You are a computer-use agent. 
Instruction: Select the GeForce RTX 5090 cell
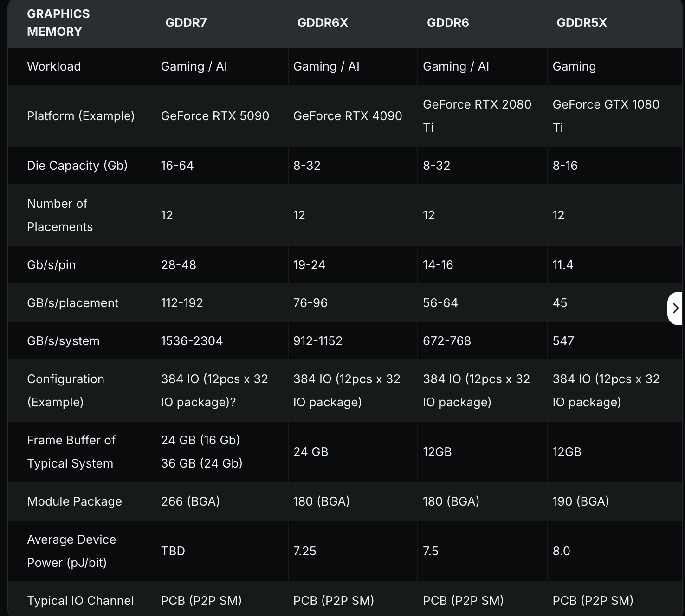(215, 116)
